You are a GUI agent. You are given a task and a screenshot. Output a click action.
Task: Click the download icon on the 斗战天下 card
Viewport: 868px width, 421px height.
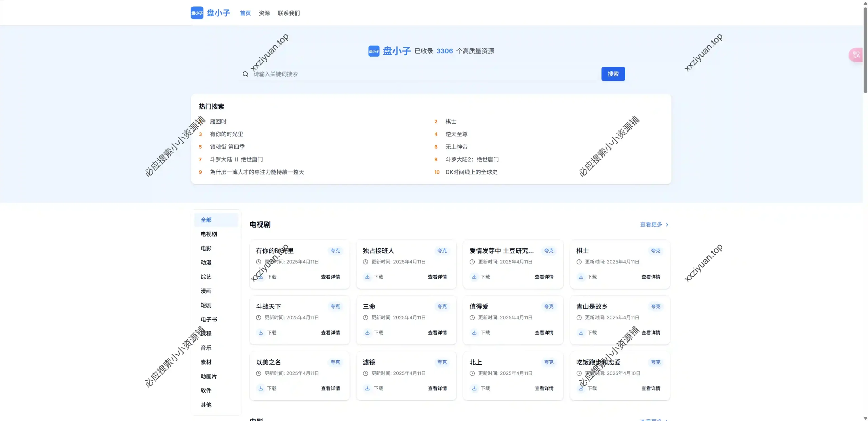[261, 333]
